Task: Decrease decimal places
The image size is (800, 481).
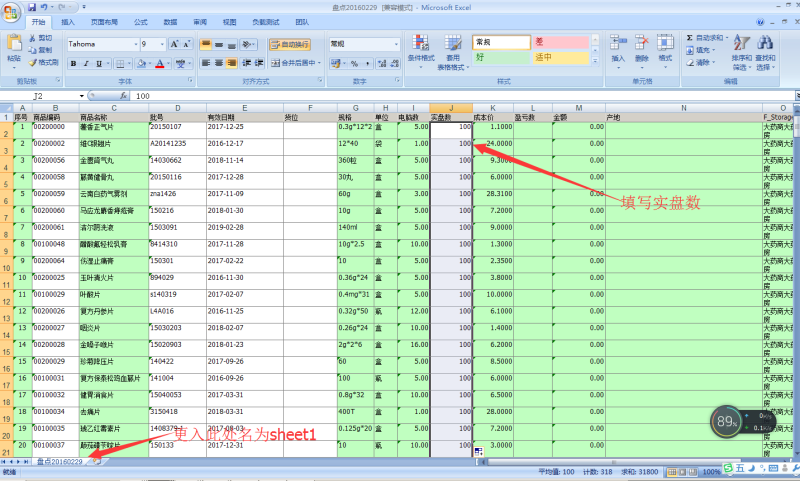Action: click(394, 63)
